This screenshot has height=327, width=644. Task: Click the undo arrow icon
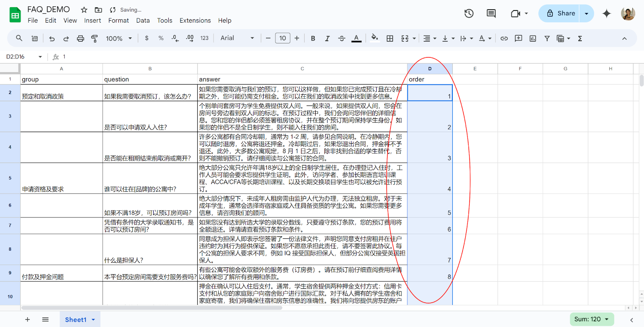52,39
